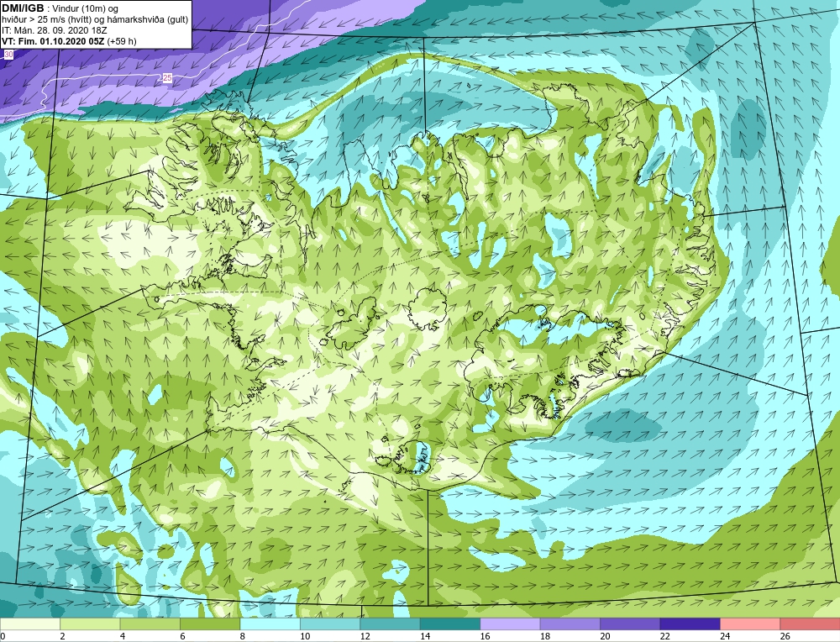Click the 20–22 m/s legend color swatch

point(630,624)
